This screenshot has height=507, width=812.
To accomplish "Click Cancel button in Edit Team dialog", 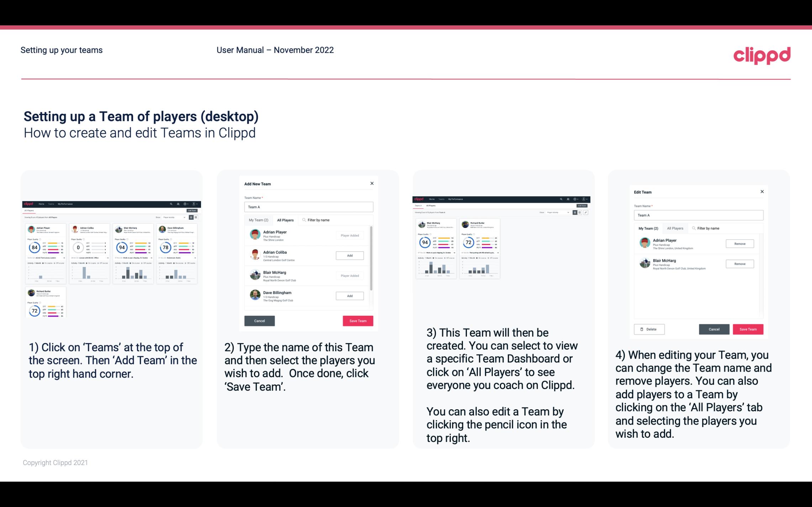I will pos(714,329).
